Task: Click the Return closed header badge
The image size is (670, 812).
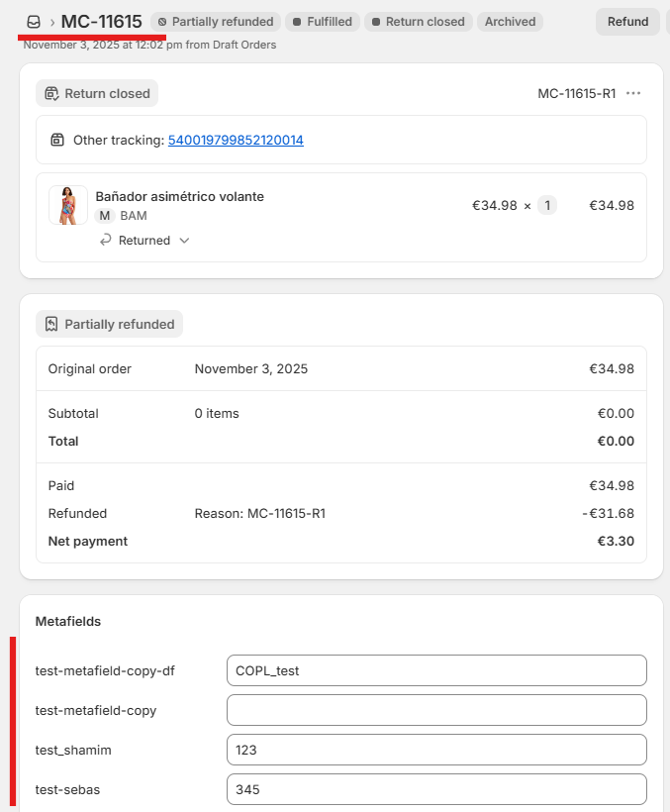Action: pos(418,22)
